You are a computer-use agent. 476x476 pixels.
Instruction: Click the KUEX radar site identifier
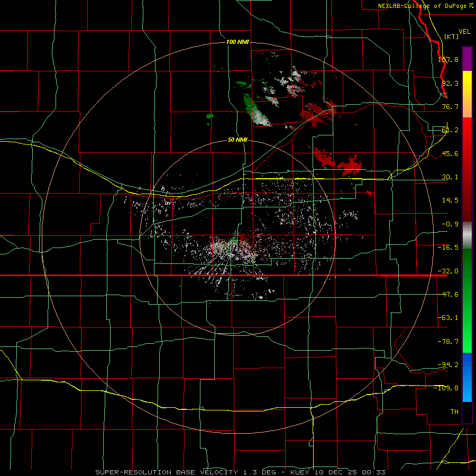(x=300, y=472)
